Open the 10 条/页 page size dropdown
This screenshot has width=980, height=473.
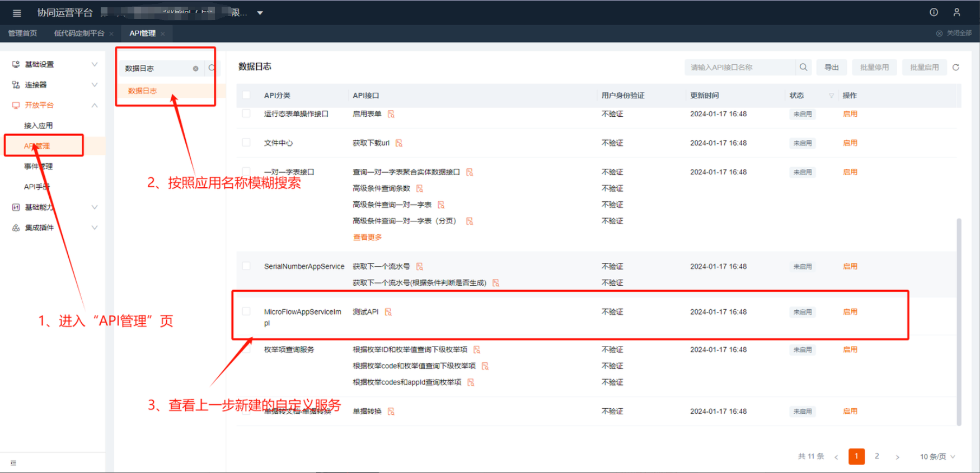coord(937,457)
